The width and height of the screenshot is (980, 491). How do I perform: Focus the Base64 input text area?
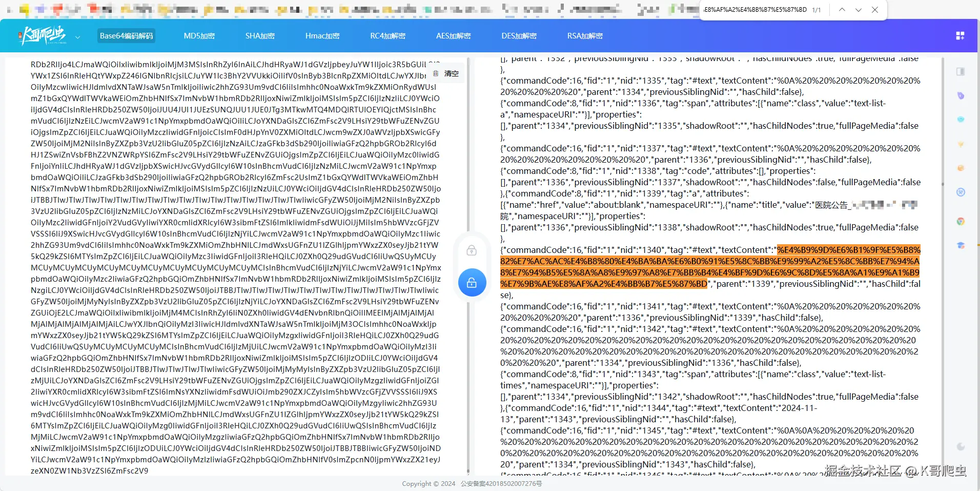[236, 267]
